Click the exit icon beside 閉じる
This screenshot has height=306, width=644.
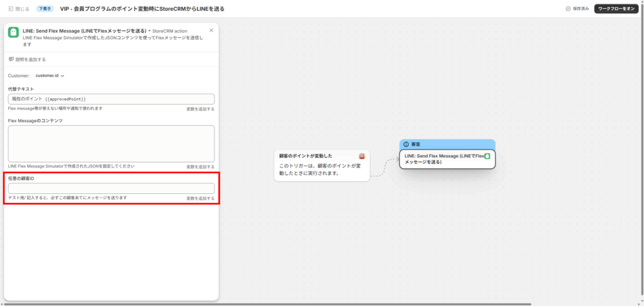pos(11,9)
